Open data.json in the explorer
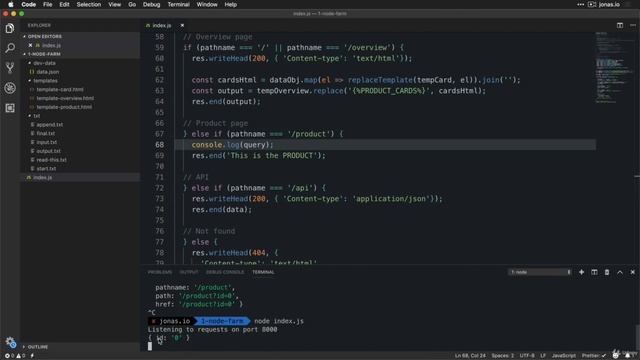Screen dimensions: 640x360 click(47, 72)
